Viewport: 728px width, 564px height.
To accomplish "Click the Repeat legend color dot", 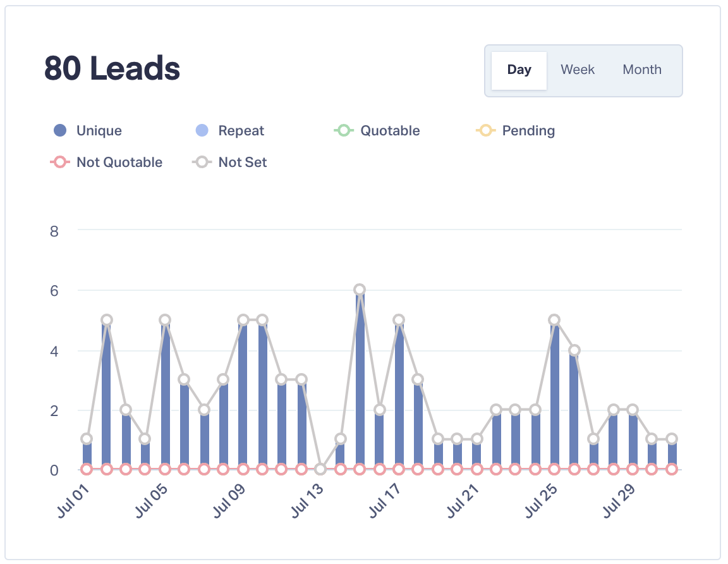I will point(202,130).
